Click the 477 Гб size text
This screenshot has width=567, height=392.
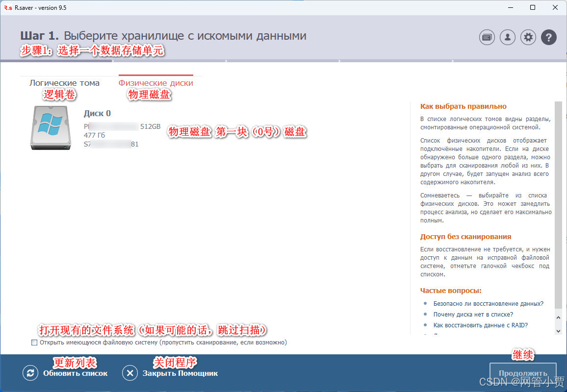point(94,135)
